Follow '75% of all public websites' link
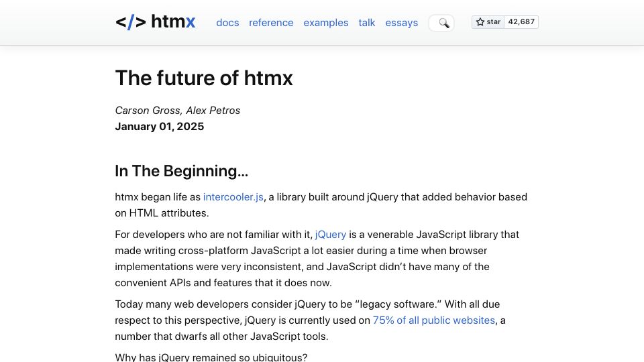Viewport: 644px width, 362px height. pyautogui.click(x=434, y=320)
